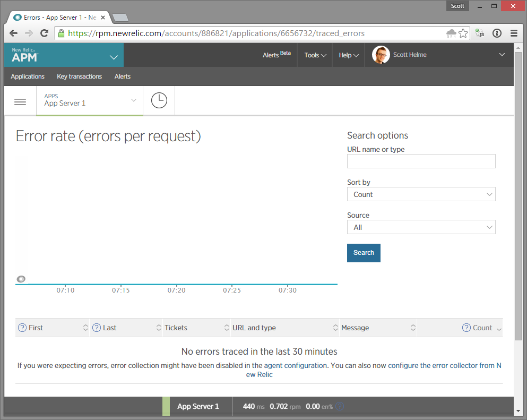The image size is (527, 420).
Task: Click the timeline slider handle
Action: coord(21,279)
